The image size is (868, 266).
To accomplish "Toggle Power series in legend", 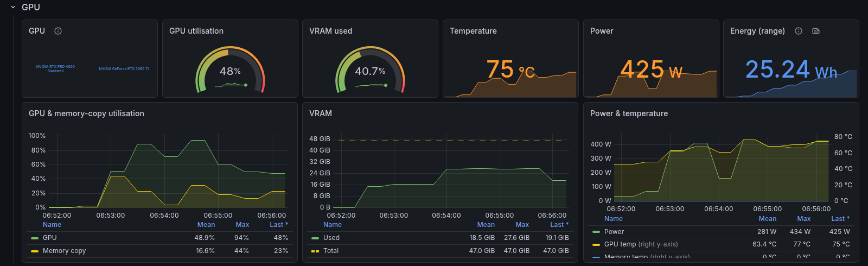I will pyautogui.click(x=614, y=232).
